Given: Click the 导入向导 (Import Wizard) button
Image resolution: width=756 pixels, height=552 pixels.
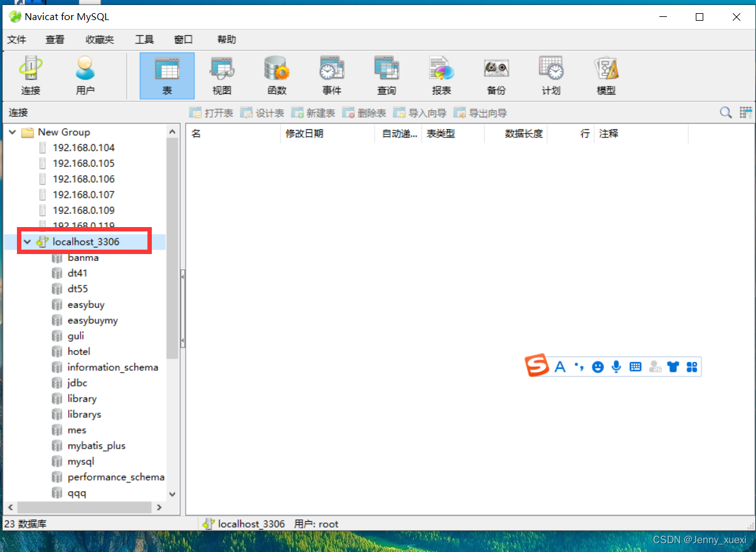Looking at the screenshot, I should point(420,113).
